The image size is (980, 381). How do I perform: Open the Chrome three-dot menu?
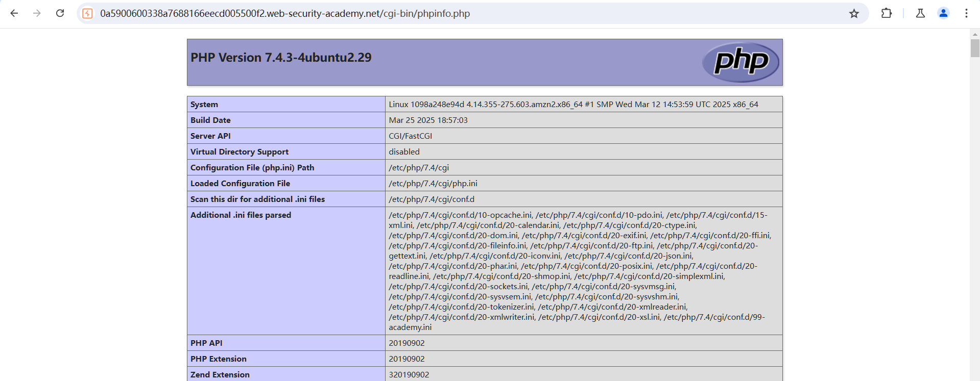[x=966, y=13]
